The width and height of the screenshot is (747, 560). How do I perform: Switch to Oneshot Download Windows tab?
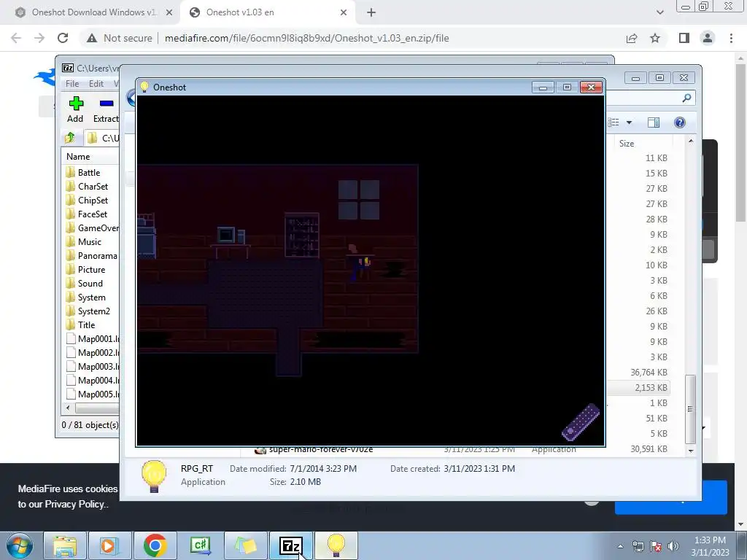93,12
